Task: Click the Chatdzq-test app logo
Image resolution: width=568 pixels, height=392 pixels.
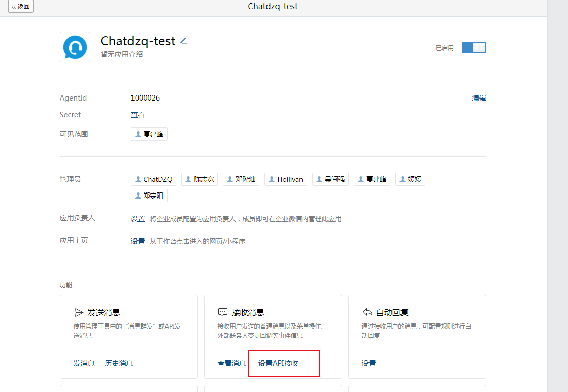Action: pos(75,47)
